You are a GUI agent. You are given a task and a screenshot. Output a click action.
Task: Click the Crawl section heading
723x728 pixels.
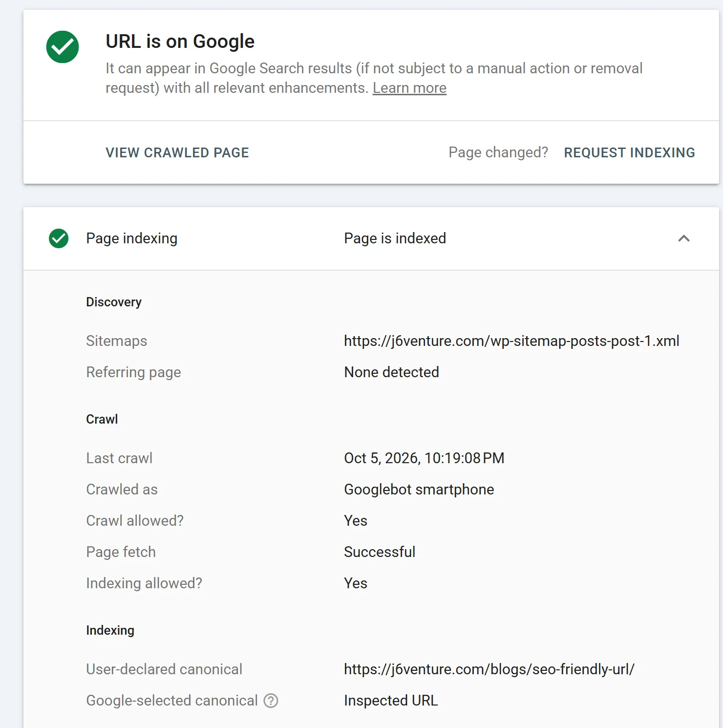click(x=102, y=419)
